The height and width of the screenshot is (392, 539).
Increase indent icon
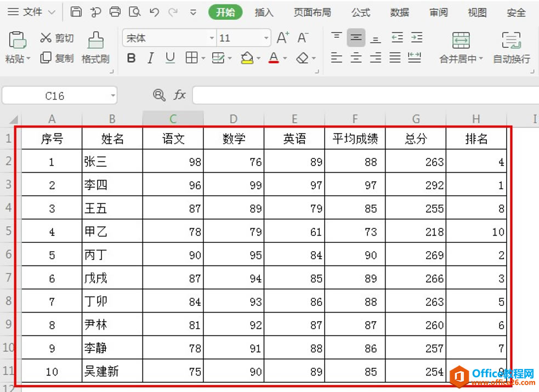[x=417, y=37]
